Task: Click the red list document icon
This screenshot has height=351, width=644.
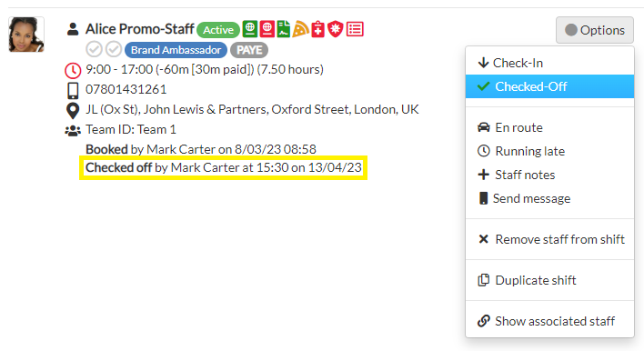Action: 355,29
